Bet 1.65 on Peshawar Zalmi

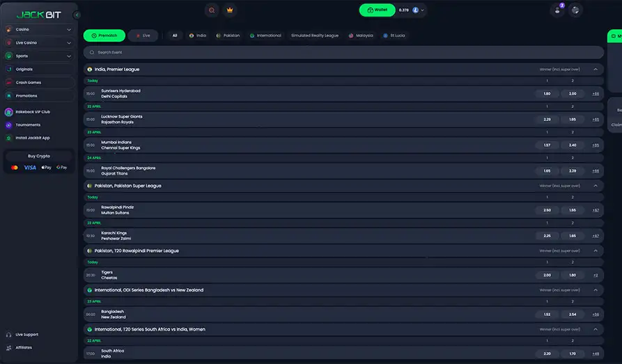[573, 237]
